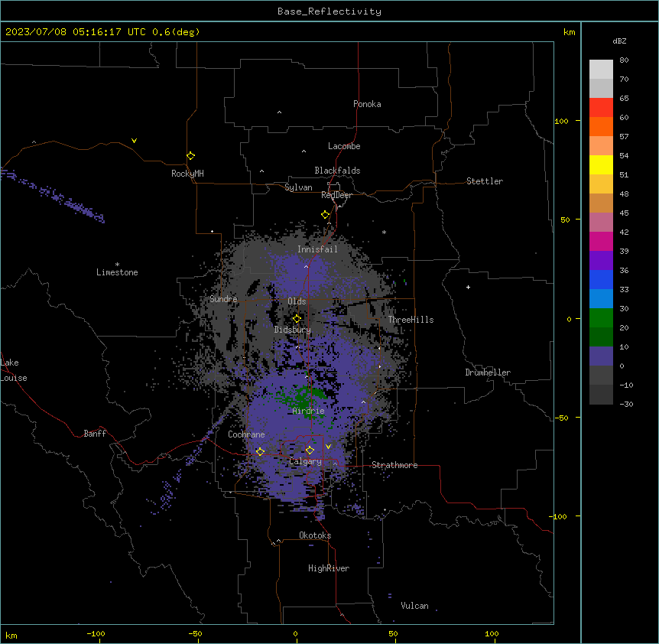Select the asterisk marker above Limestone
Viewport: 659px width, 644px height.
click(x=117, y=265)
